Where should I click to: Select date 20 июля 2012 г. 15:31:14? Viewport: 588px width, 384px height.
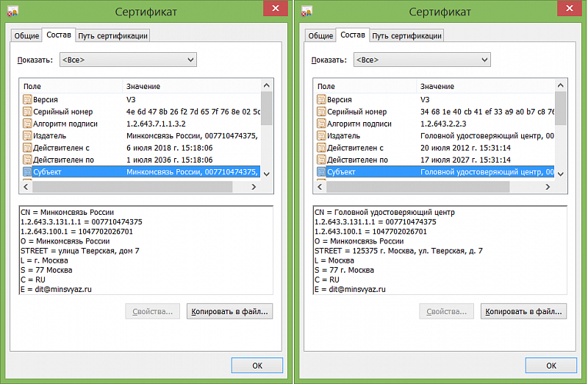pos(465,148)
